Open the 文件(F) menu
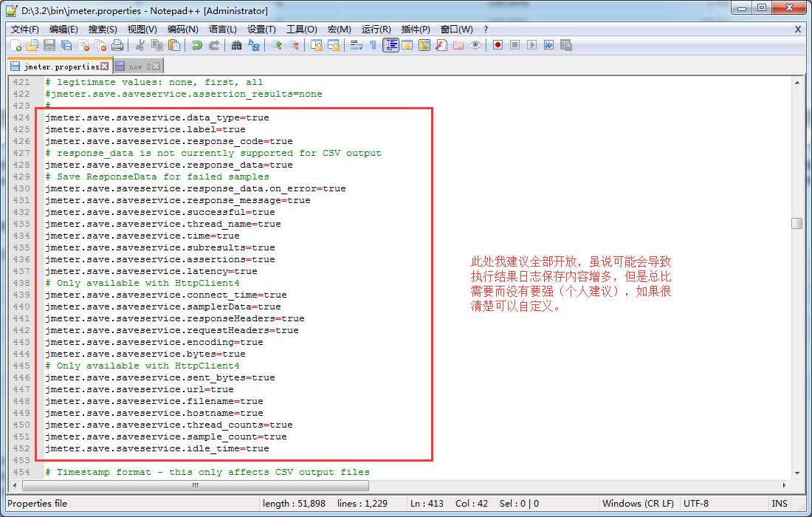 click(25, 30)
